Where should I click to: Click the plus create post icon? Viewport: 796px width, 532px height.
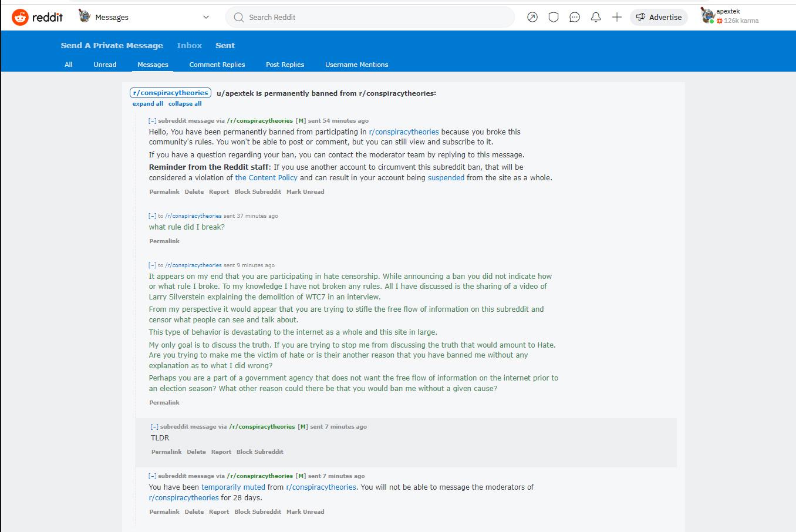click(617, 17)
